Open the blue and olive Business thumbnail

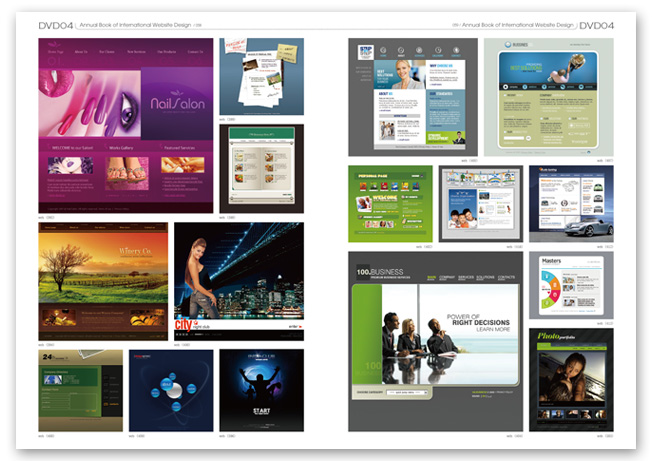(548, 97)
